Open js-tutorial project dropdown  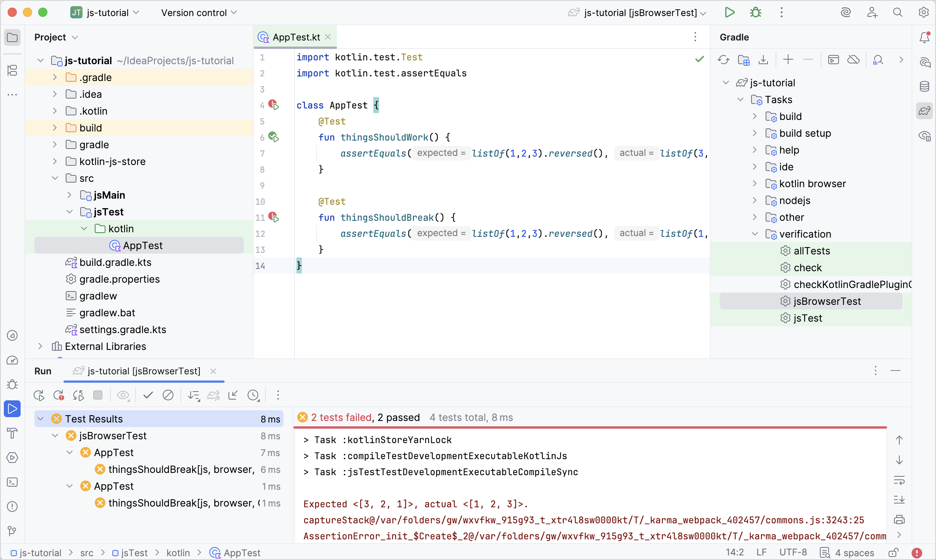pyautogui.click(x=105, y=13)
